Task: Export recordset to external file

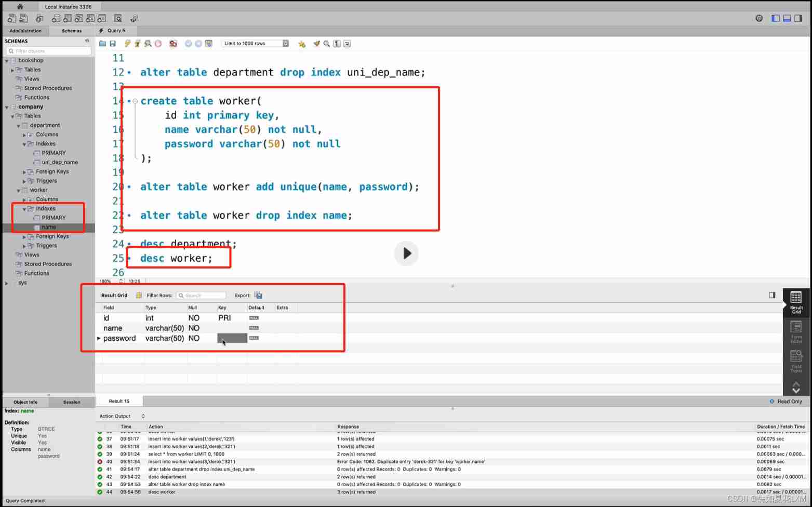Action: point(258,296)
